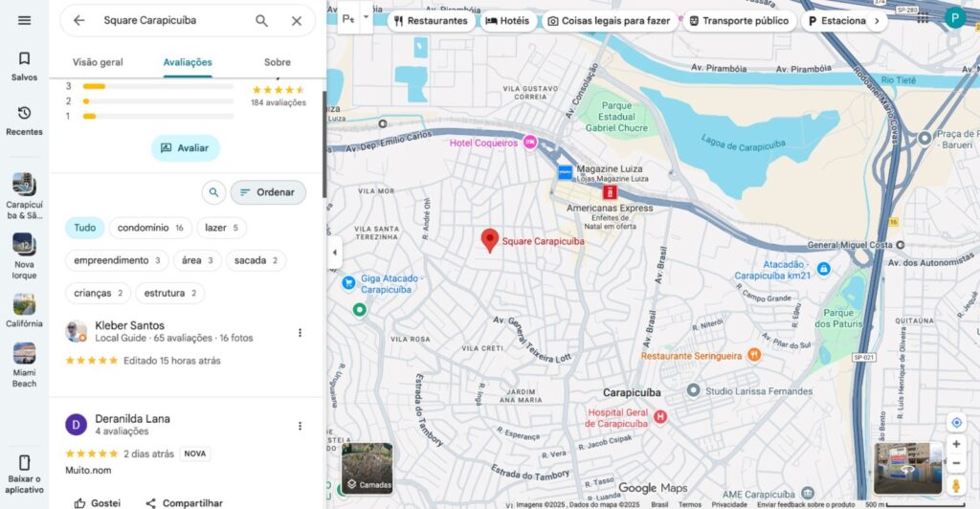This screenshot has height=509, width=980.
Task: Open Camadas layers thumbnail
Action: [x=367, y=469]
